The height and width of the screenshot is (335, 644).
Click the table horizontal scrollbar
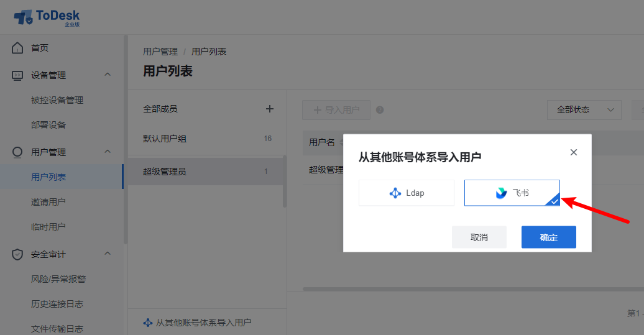pyautogui.click(x=473, y=289)
